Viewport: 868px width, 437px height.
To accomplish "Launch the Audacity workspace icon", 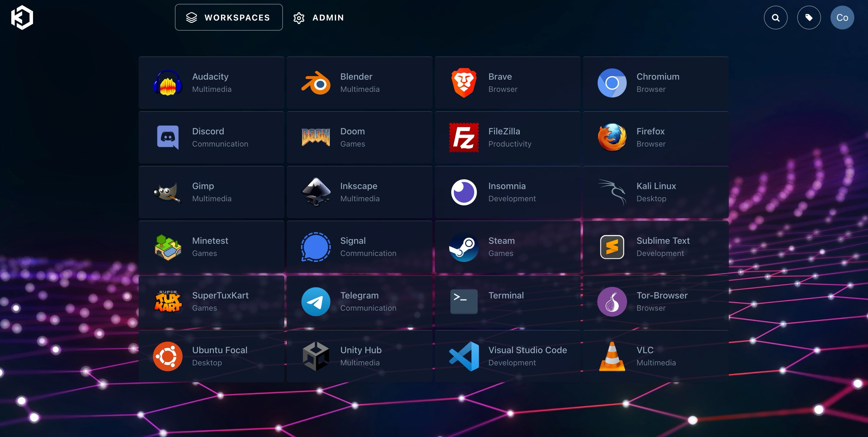I will [x=167, y=83].
